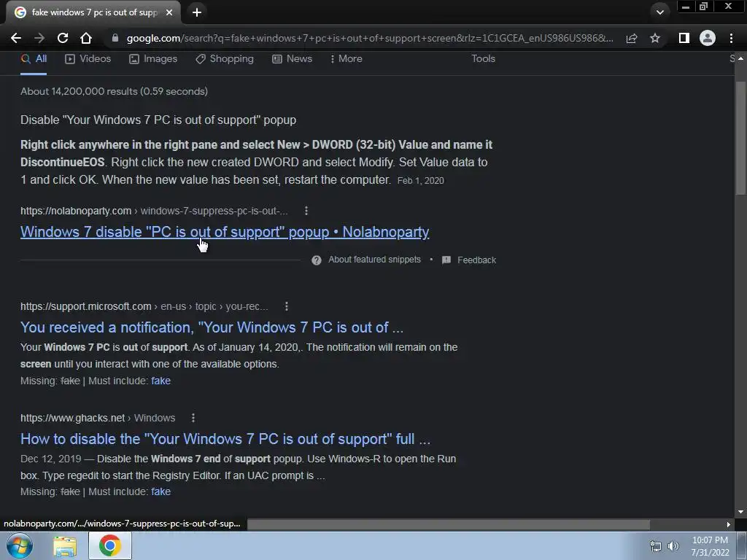Open the Windows Start menu
Screen dimensions: 747x560
20,545
